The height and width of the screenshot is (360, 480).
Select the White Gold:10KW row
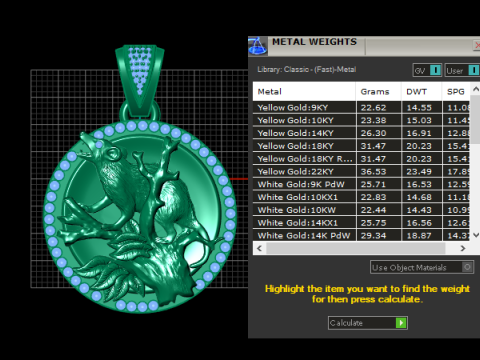tap(361, 210)
